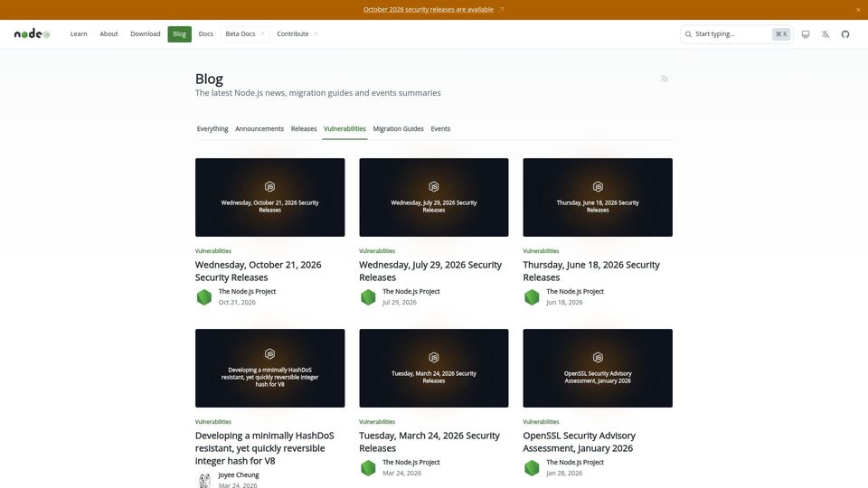Click Vulnerabilities label above October 21 post
Image resolution: width=868 pixels, height=488 pixels.
213,251
